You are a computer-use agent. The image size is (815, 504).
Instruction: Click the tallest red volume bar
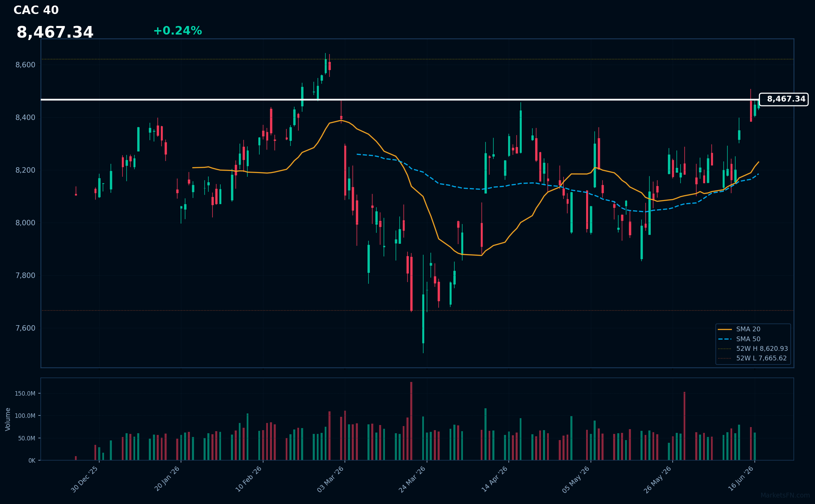[411, 421]
